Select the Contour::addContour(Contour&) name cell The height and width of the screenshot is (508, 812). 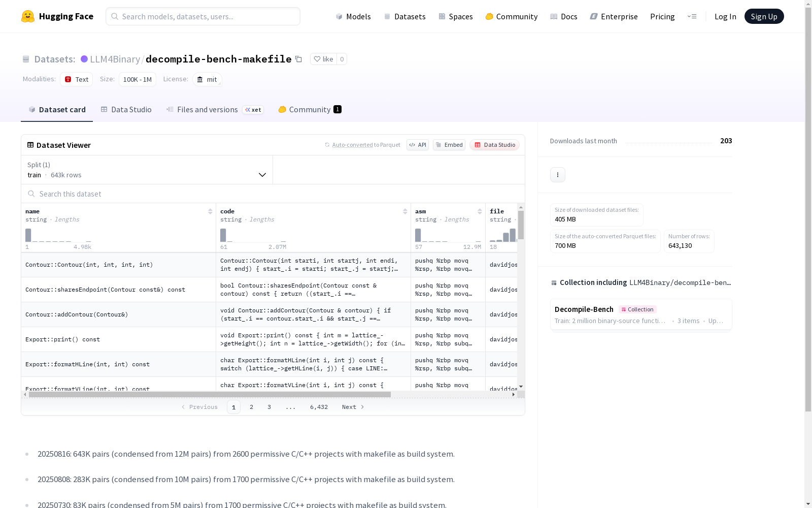coord(119,314)
